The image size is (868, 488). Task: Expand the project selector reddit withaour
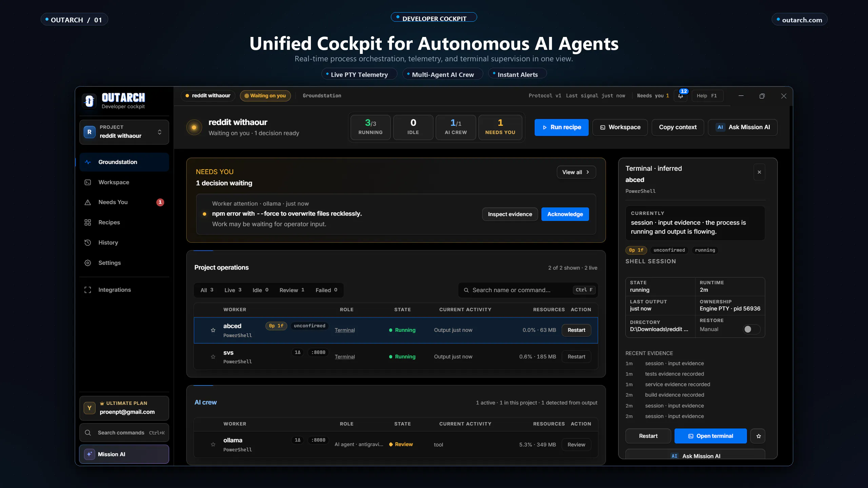124,132
